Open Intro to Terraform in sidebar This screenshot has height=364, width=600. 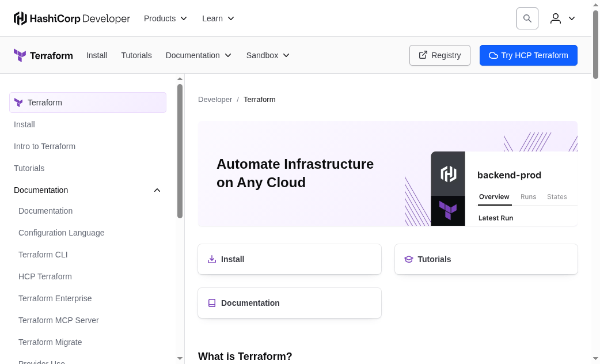tap(44, 146)
